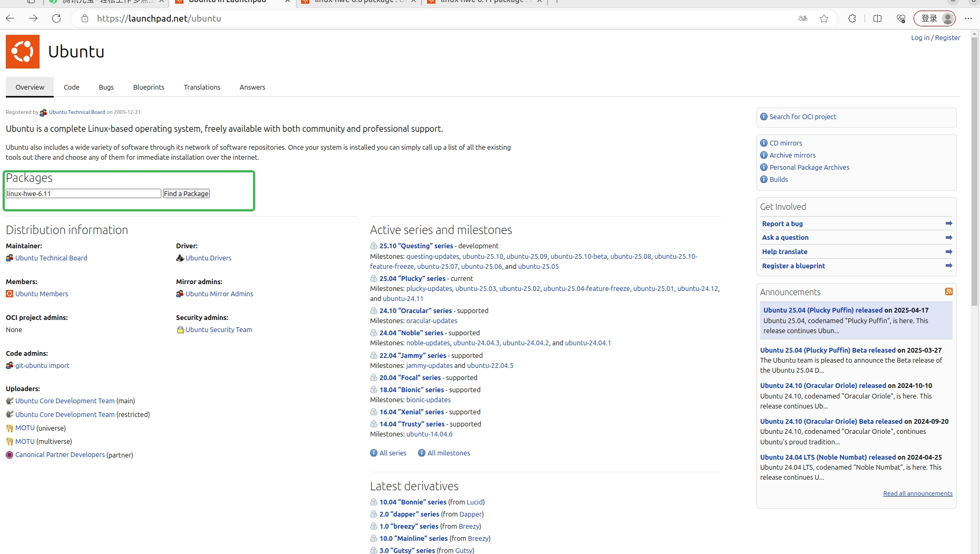Switch to the Bugs tab
Screen dimensions: 980x554
click(x=106, y=87)
